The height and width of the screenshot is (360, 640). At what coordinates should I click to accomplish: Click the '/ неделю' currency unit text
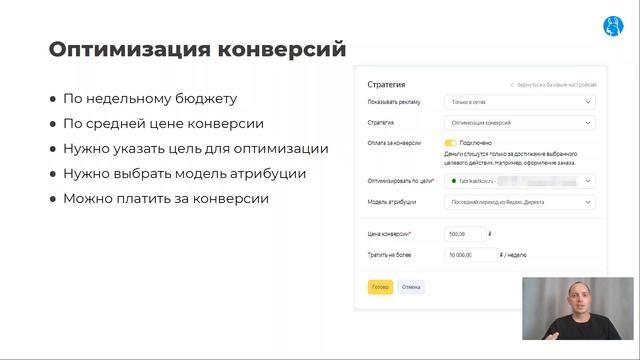coord(513,255)
